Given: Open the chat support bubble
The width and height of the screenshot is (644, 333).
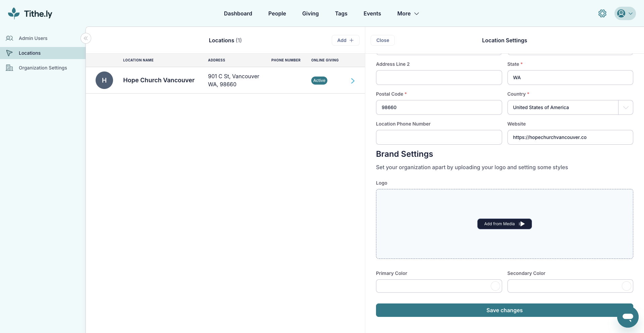Looking at the screenshot, I should tap(627, 317).
